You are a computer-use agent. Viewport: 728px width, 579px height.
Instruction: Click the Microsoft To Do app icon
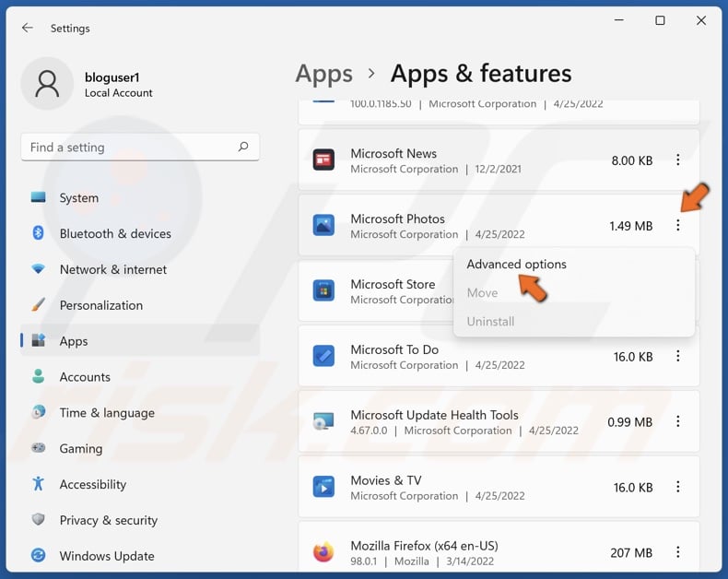(323, 357)
